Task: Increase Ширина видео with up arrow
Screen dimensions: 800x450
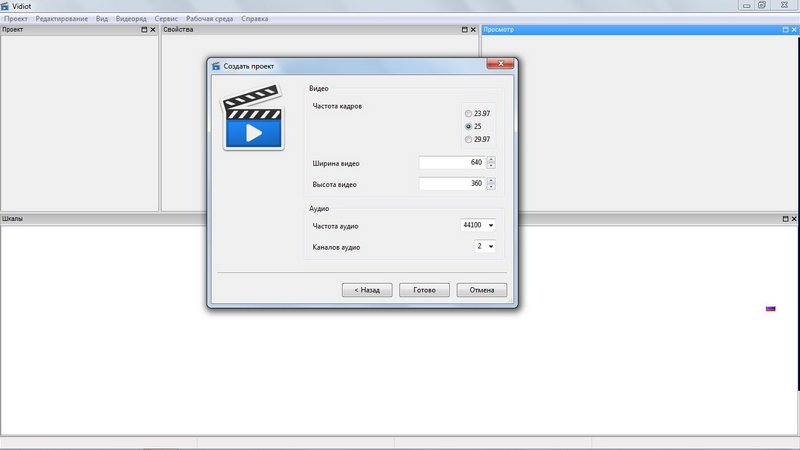Action: pyautogui.click(x=491, y=159)
